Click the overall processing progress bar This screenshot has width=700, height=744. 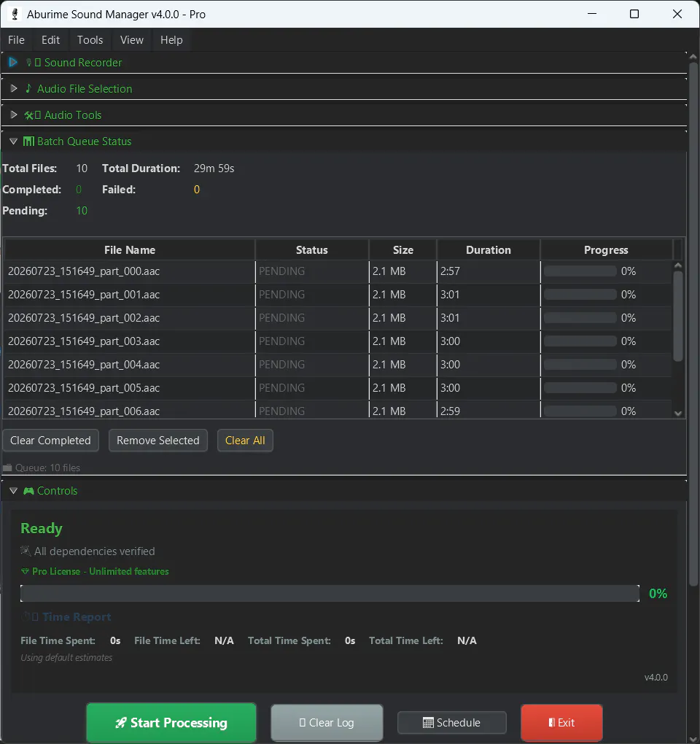[330, 593]
